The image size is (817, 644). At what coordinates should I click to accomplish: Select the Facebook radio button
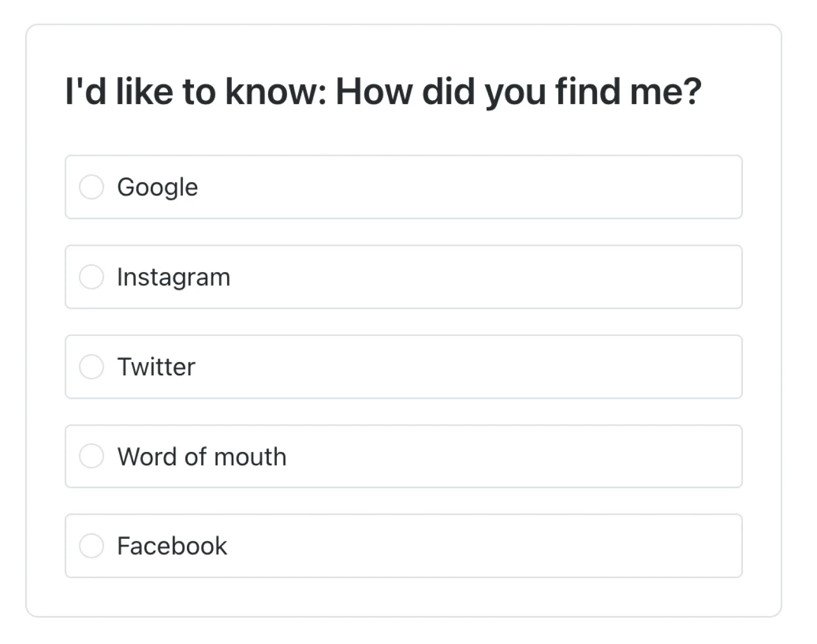(91, 545)
